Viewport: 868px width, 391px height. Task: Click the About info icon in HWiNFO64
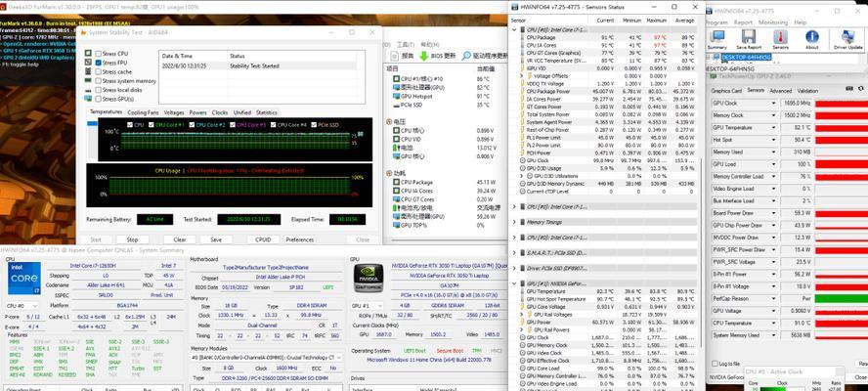coord(811,37)
